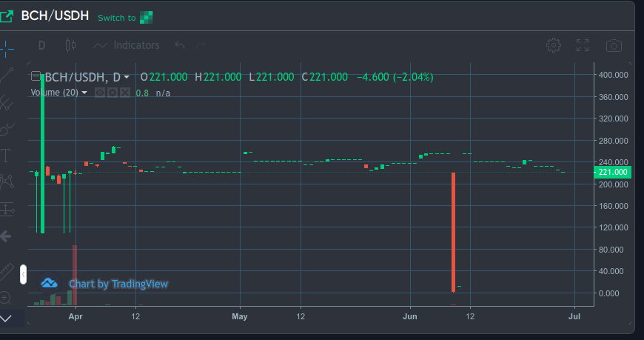The width and height of the screenshot is (644, 340).
Task: Take a chart snapshot with camera icon
Action: [614, 46]
